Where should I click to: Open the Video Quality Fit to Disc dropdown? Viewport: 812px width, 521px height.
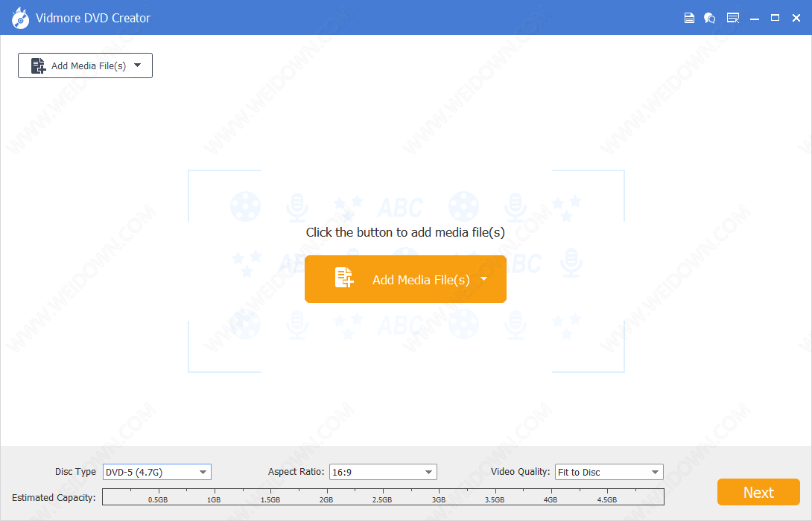tap(609, 472)
